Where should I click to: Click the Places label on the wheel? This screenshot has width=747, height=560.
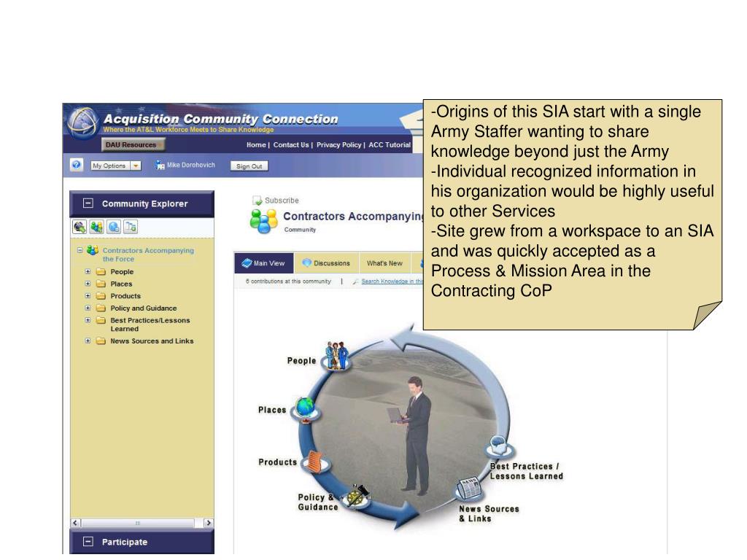[x=272, y=410]
